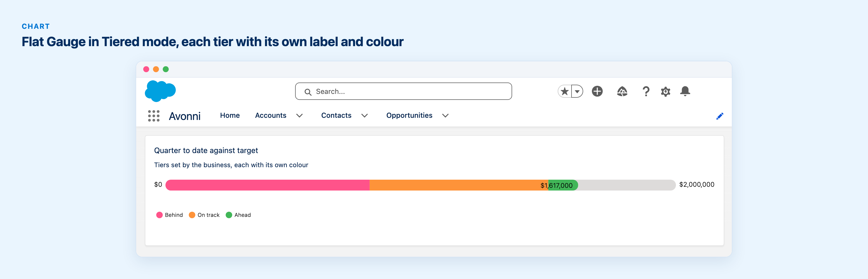Click the global create plus icon

(x=597, y=91)
